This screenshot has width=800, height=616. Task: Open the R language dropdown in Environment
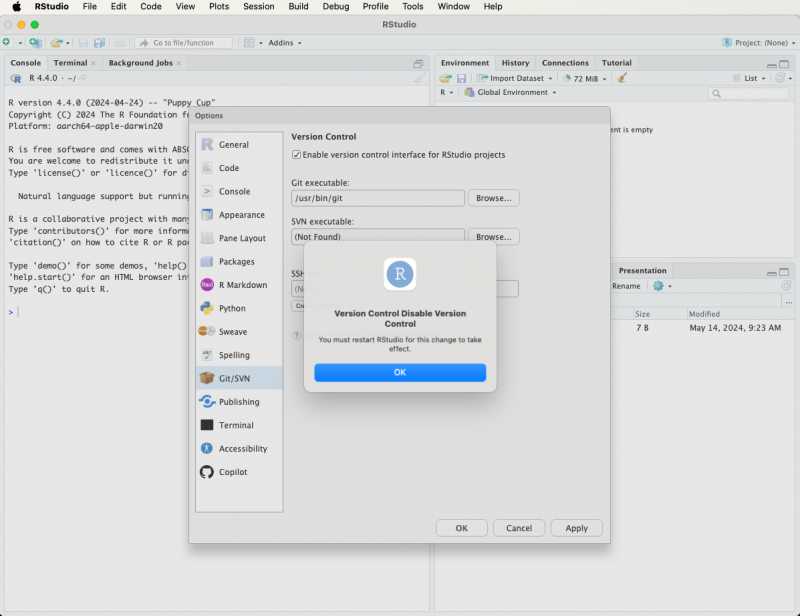(446, 92)
